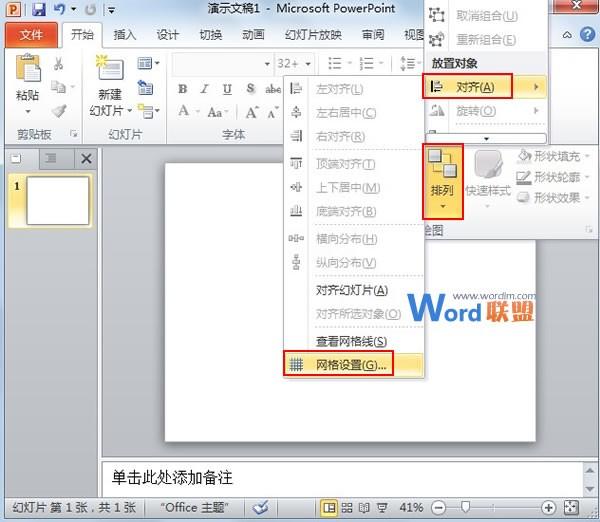
Task: Click the spell check status icon
Action: point(261,507)
